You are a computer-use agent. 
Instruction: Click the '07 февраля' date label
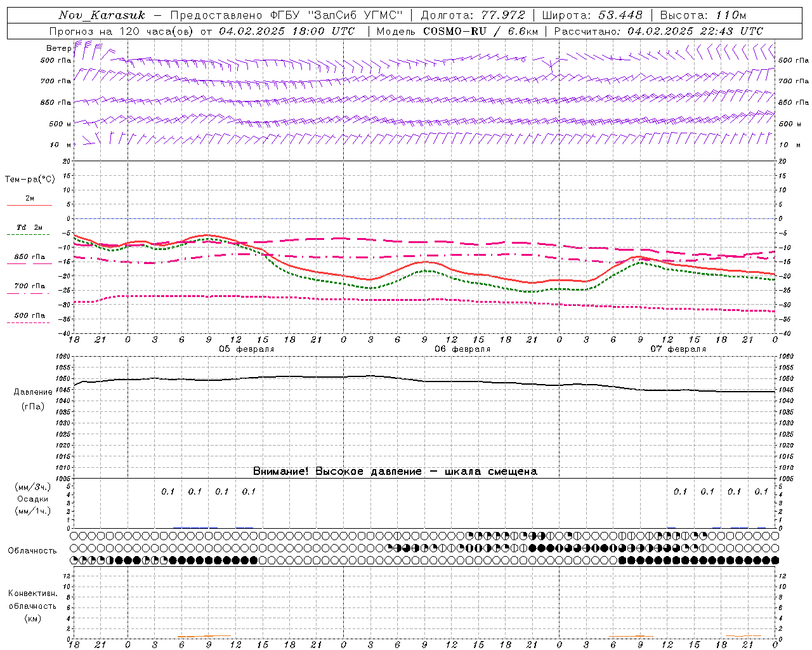point(678,349)
